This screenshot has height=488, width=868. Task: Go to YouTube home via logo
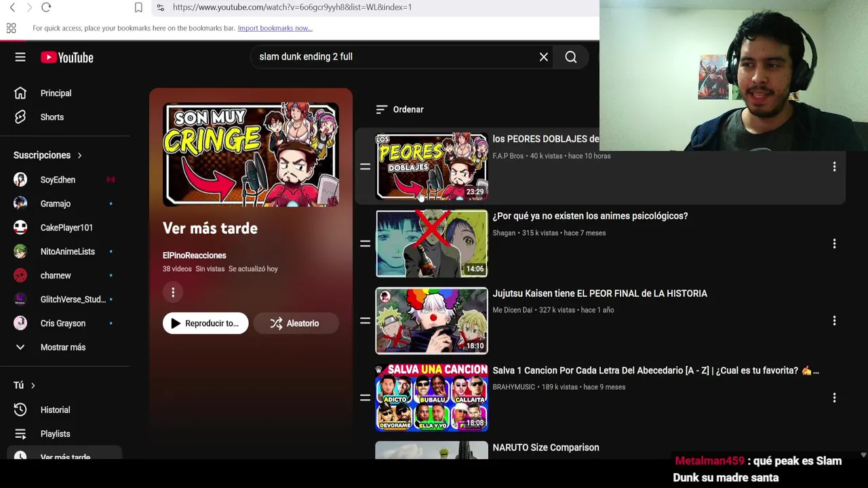pyautogui.click(x=66, y=58)
